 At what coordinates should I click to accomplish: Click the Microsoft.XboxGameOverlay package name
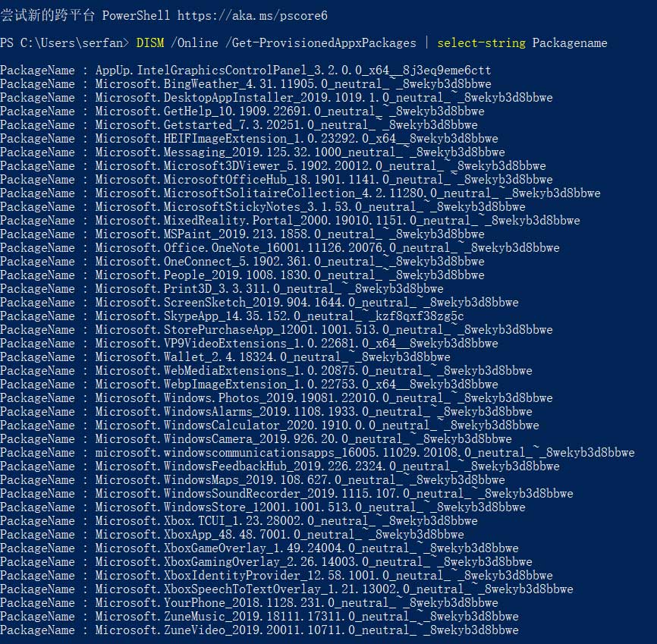tap(307, 548)
